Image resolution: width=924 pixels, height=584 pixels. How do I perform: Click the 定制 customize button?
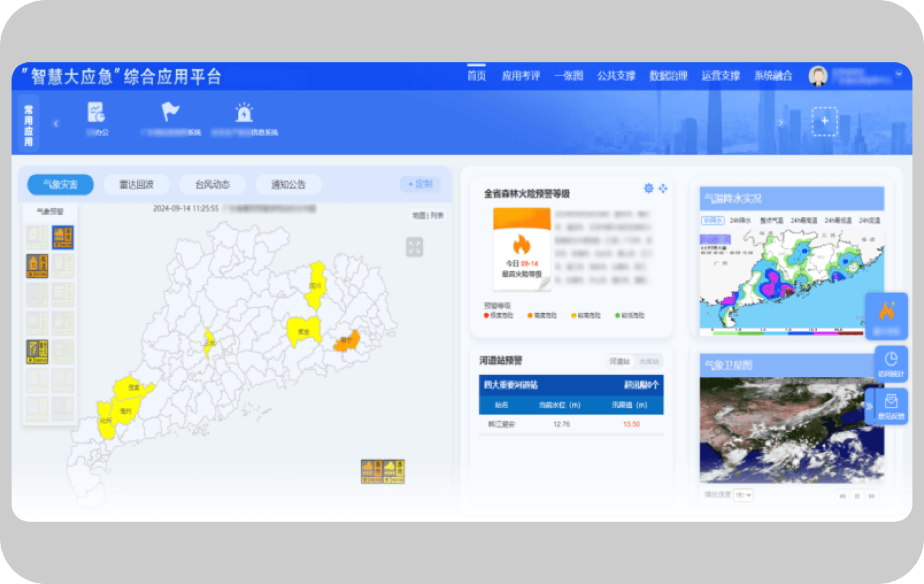click(x=421, y=184)
